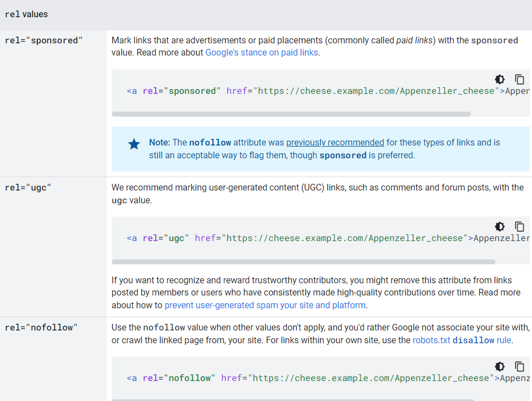Toggle dark theme on sponsored code block
532x401 pixels.
[x=499, y=79]
